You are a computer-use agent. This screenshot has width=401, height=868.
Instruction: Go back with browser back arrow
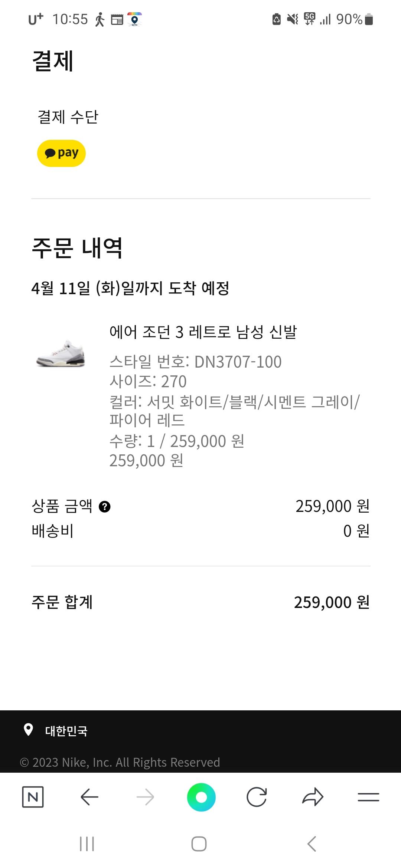pos(89,797)
